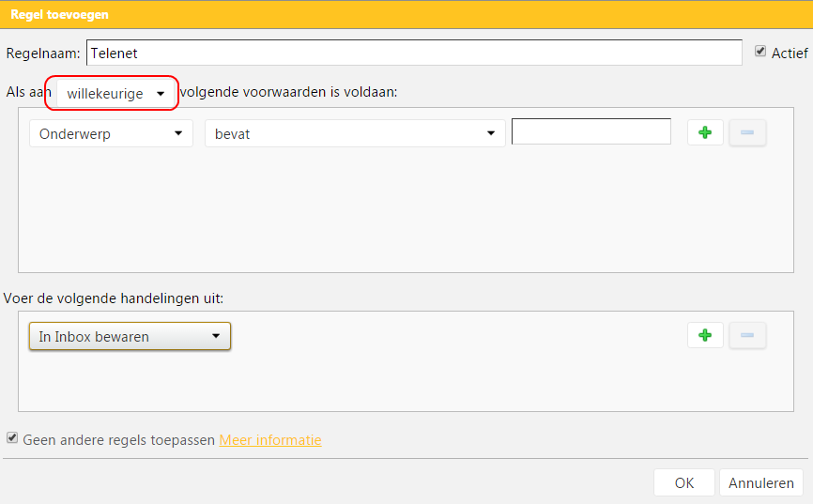Add another action with green plus

point(705,335)
